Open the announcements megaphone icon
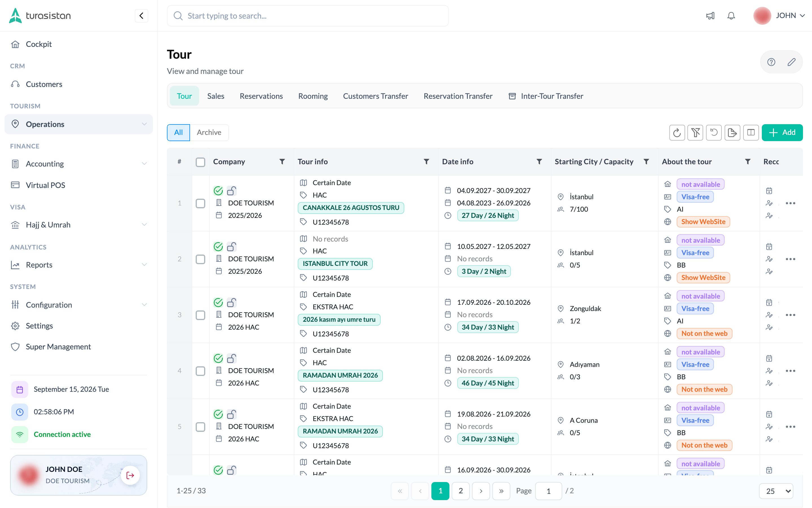The height and width of the screenshot is (508, 812). (x=710, y=16)
